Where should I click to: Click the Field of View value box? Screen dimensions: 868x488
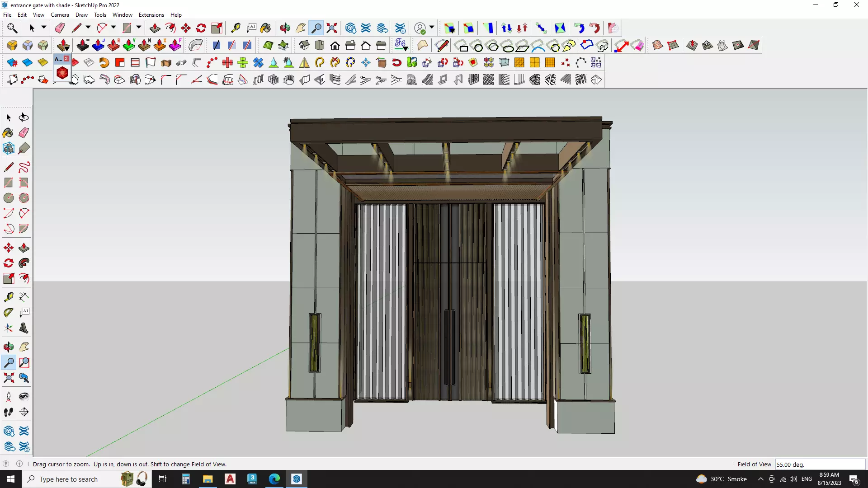click(820, 465)
